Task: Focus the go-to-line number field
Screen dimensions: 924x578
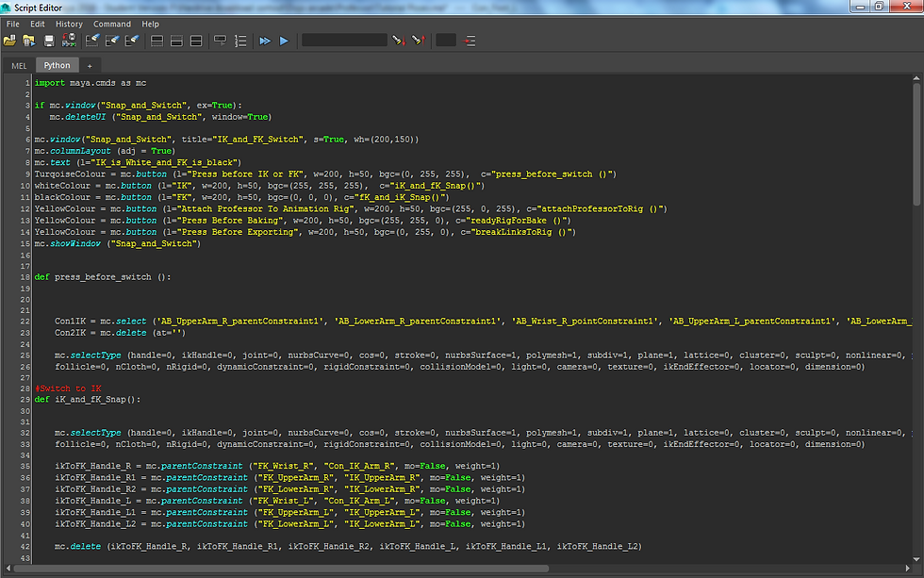Action: [x=445, y=40]
